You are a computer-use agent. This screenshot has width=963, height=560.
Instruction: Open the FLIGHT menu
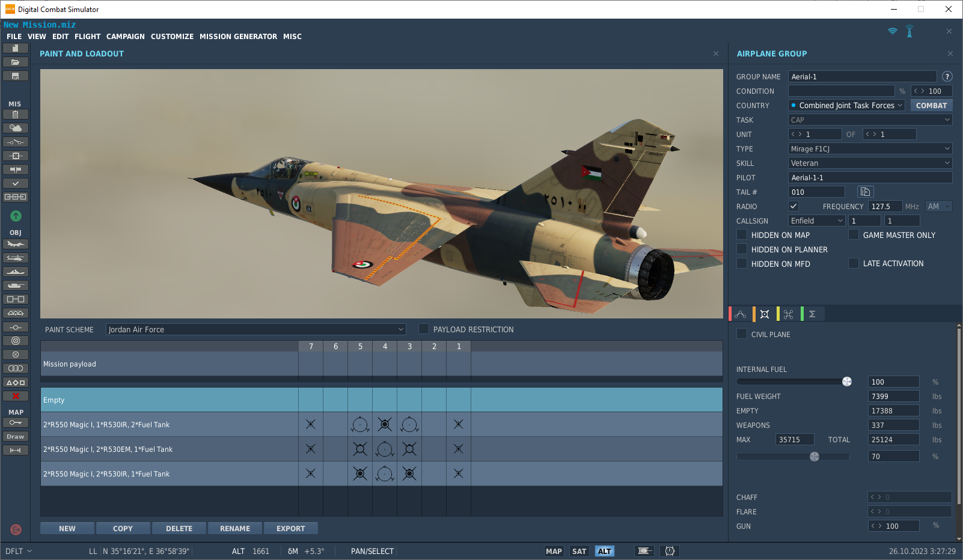[87, 37]
